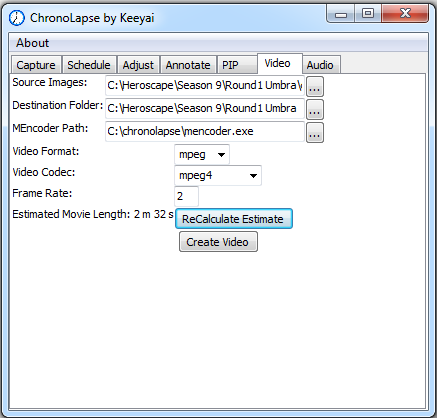This screenshot has width=437, height=418.
Task: Minimize the ChronoLapse window
Action: pyautogui.click(x=341, y=14)
